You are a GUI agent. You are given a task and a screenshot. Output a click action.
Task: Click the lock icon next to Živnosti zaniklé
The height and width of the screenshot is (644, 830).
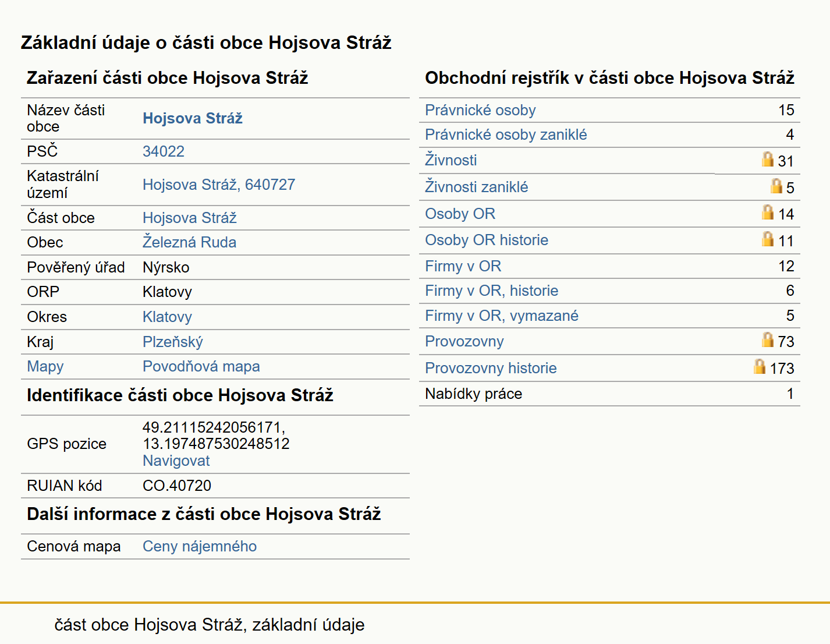pos(776,186)
